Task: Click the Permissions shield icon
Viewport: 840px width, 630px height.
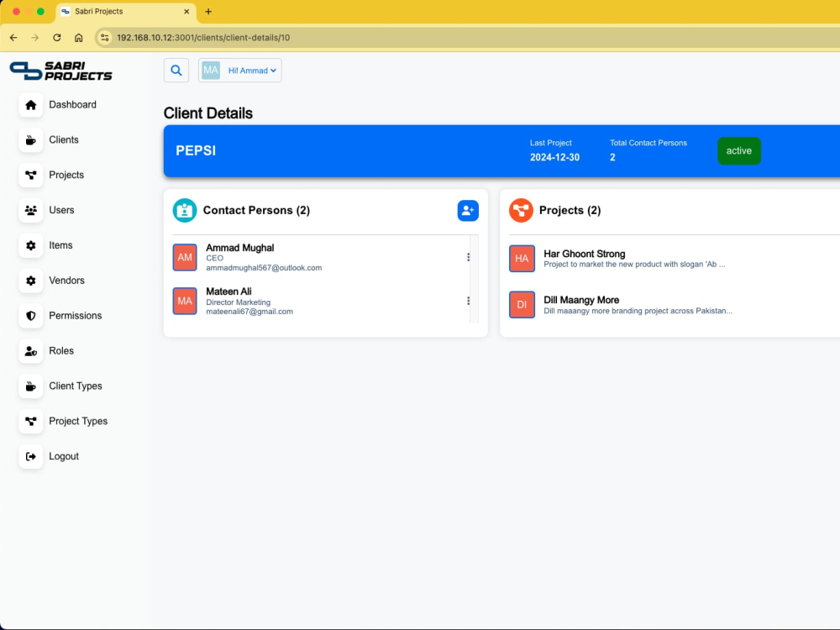Action: pyautogui.click(x=30, y=316)
